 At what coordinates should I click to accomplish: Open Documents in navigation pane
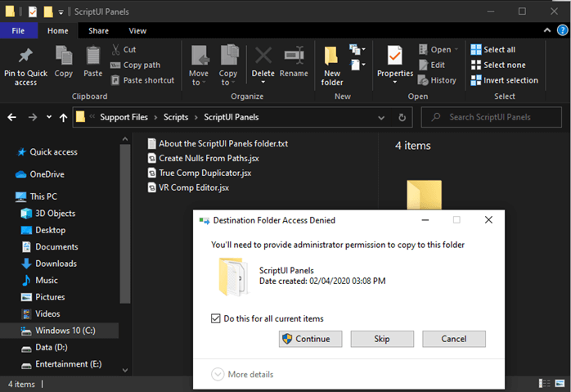50,246
